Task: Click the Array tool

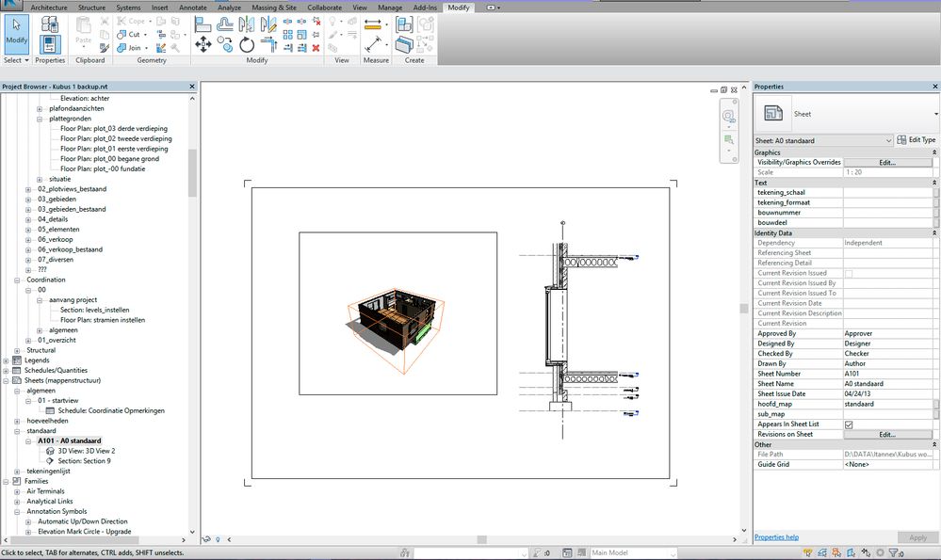Action: (x=288, y=35)
